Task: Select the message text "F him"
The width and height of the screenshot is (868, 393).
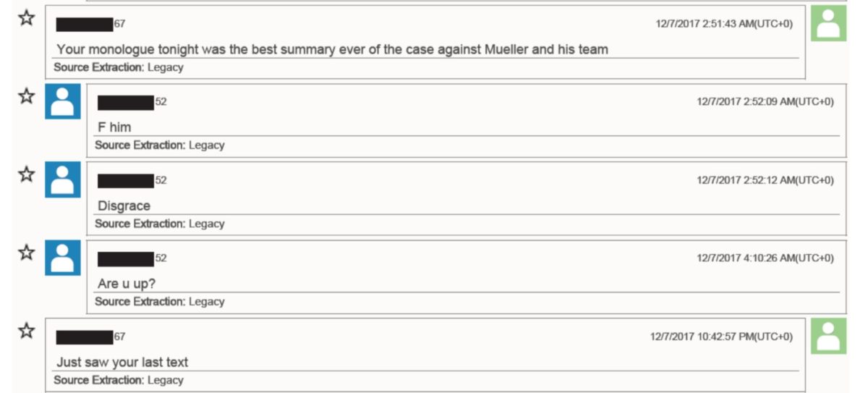Action: click(114, 127)
